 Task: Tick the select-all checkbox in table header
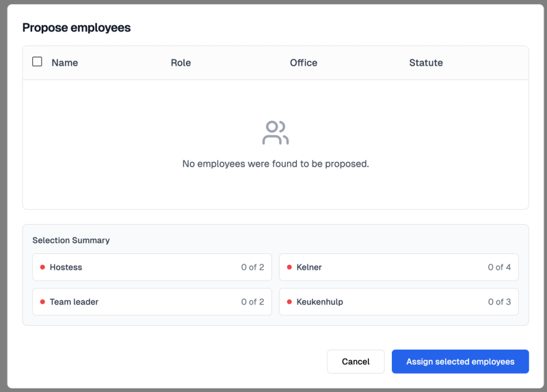(x=38, y=62)
